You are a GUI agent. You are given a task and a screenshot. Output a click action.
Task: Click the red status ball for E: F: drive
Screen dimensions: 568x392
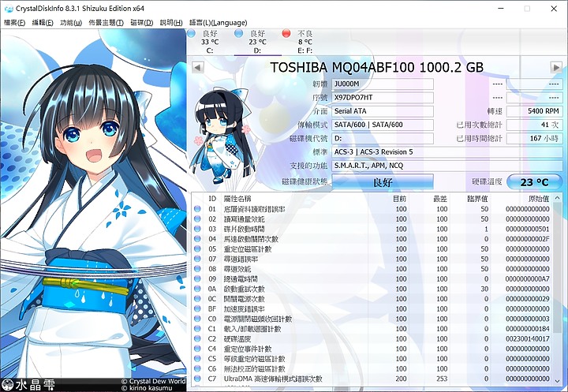pos(286,33)
